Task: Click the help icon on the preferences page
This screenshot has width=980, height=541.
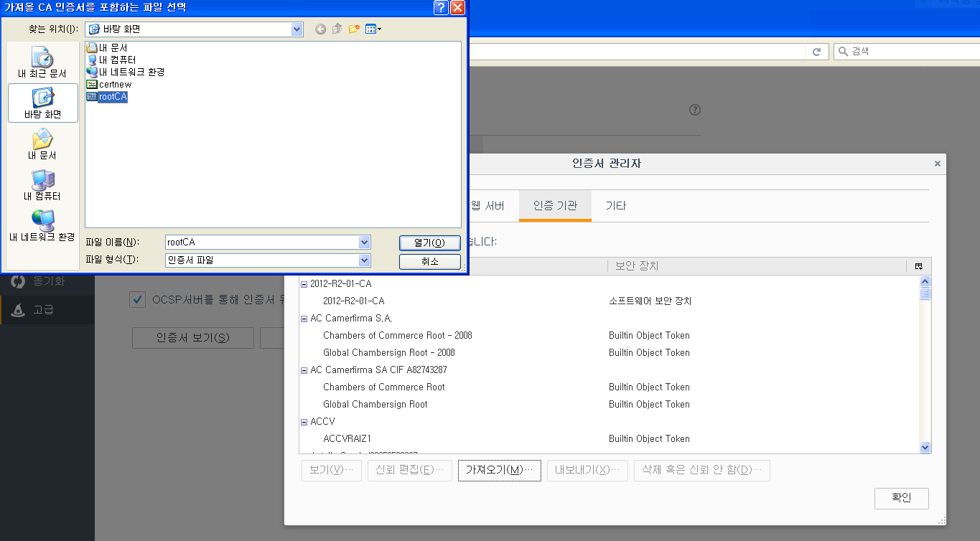Action: click(694, 110)
